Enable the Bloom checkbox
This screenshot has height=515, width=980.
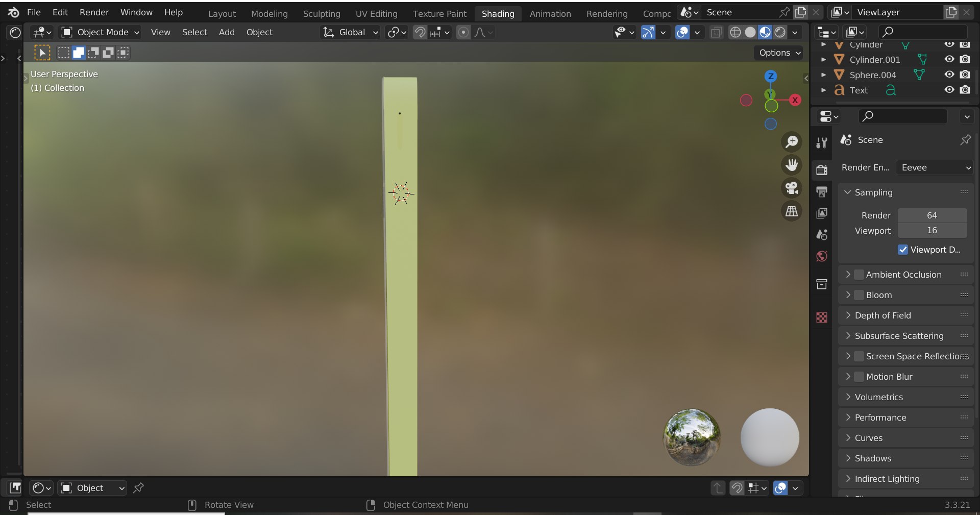point(859,295)
